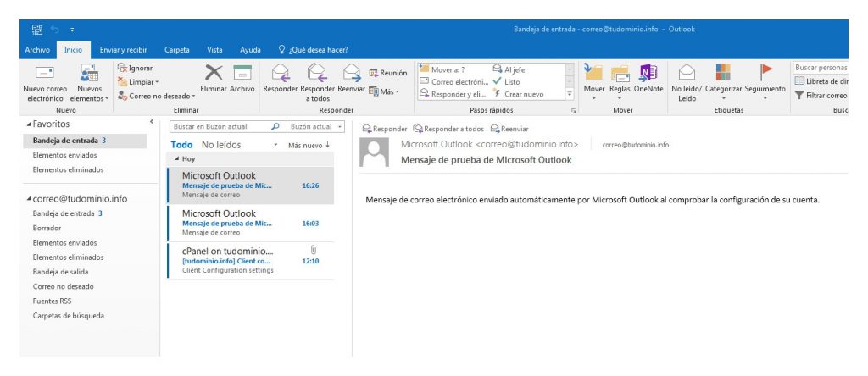Open the Más nuevo sort dropdown
This screenshot has width=868, height=376.
(309, 146)
